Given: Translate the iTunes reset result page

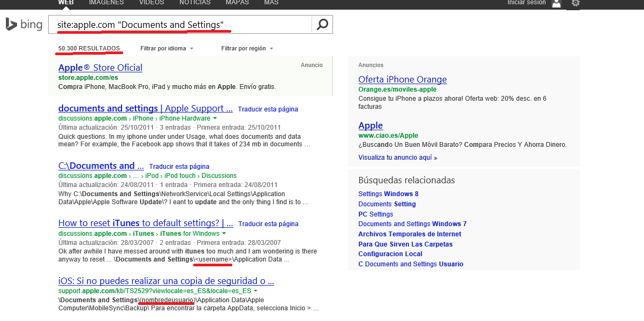Looking at the screenshot, I should pos(268,223).
